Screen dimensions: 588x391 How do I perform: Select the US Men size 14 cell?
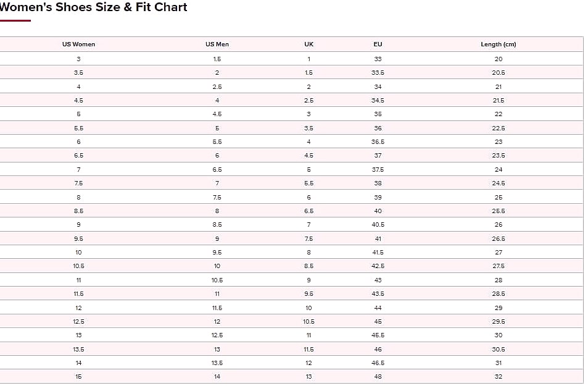[217, 376]
